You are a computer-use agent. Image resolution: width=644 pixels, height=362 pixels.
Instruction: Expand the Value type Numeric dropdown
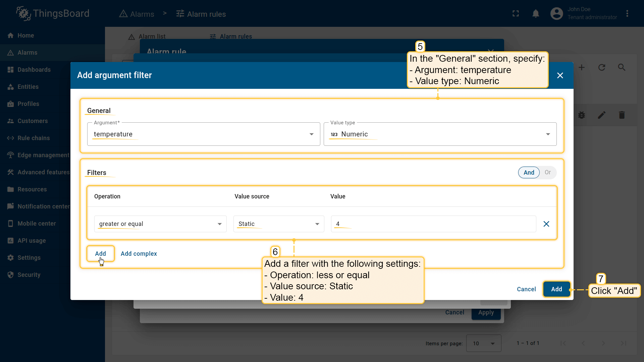440,134
